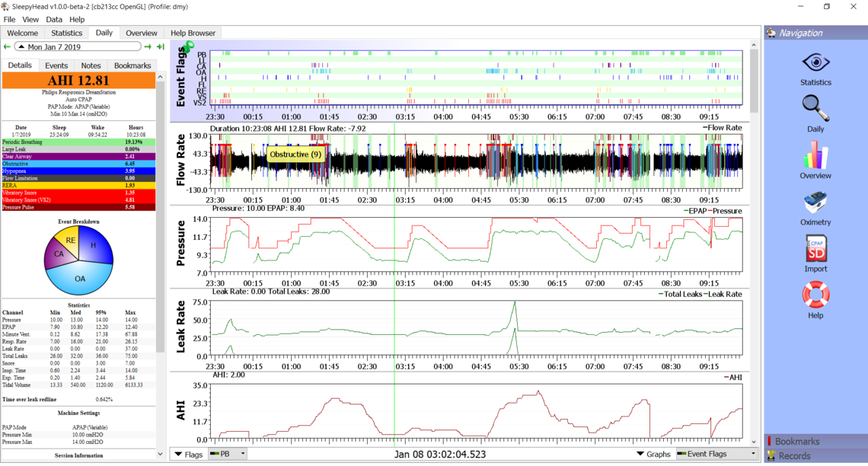Open the File menu
Viewport: 868px width, 466px height.
9,19
